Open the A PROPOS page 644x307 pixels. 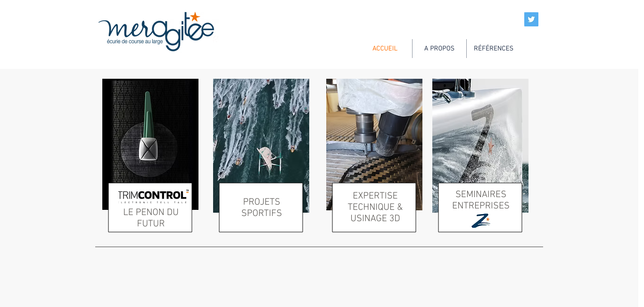(x=439, y=49)
